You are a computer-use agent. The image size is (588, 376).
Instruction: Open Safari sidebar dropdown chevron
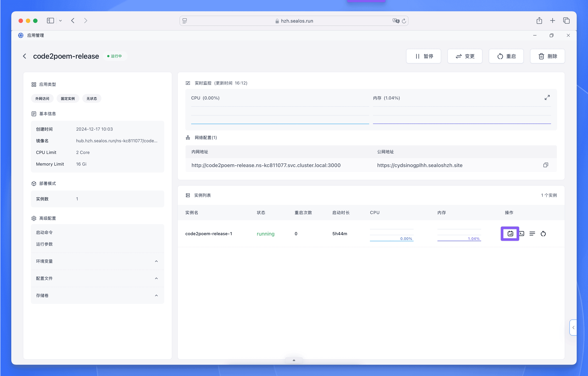pos(60,21)
